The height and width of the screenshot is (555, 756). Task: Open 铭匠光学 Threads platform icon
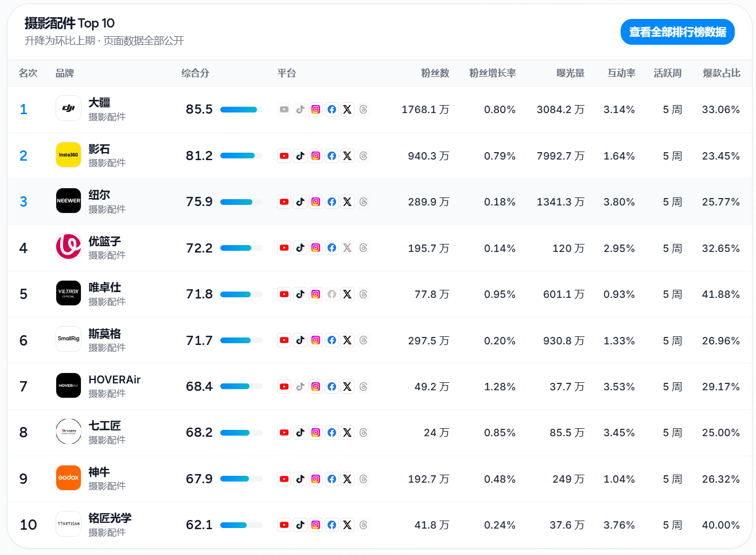pos(363,525)
